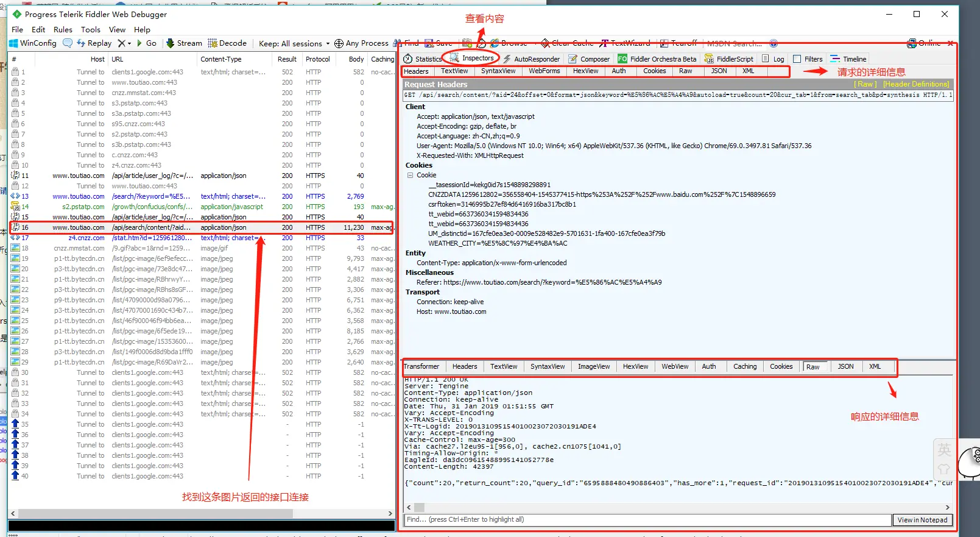Click the Protocol column header
Screen dimensions: 980x537
tap(318, 59)
